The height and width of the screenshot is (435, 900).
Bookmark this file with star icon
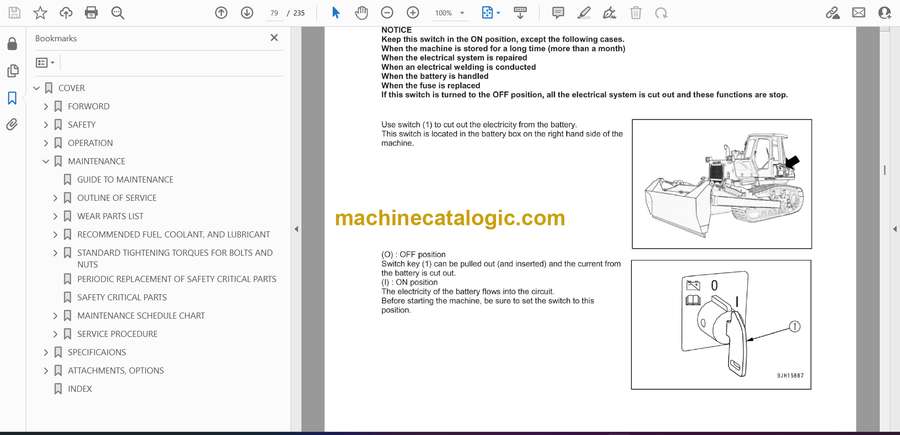point(40,13)
